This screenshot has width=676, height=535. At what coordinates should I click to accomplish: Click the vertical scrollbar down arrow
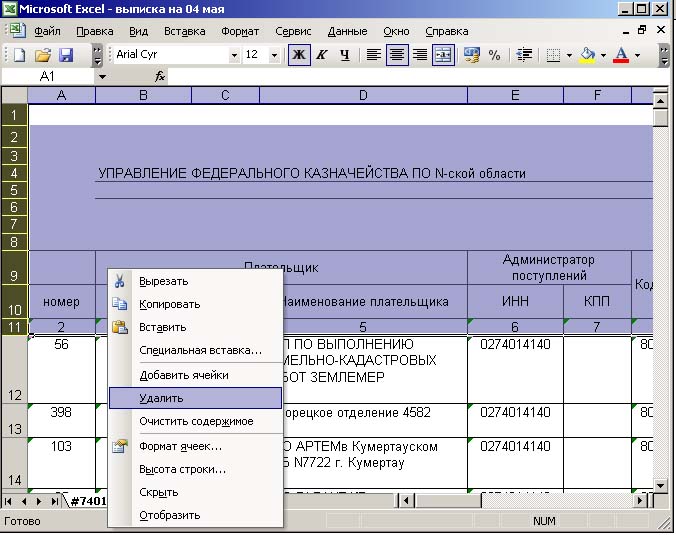(660, 484)
